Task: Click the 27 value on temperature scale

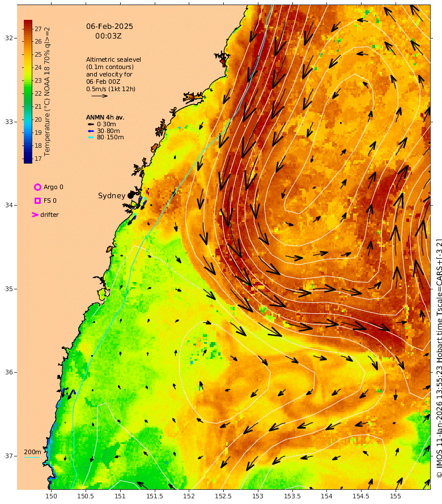Action: (x=39, y=29)
